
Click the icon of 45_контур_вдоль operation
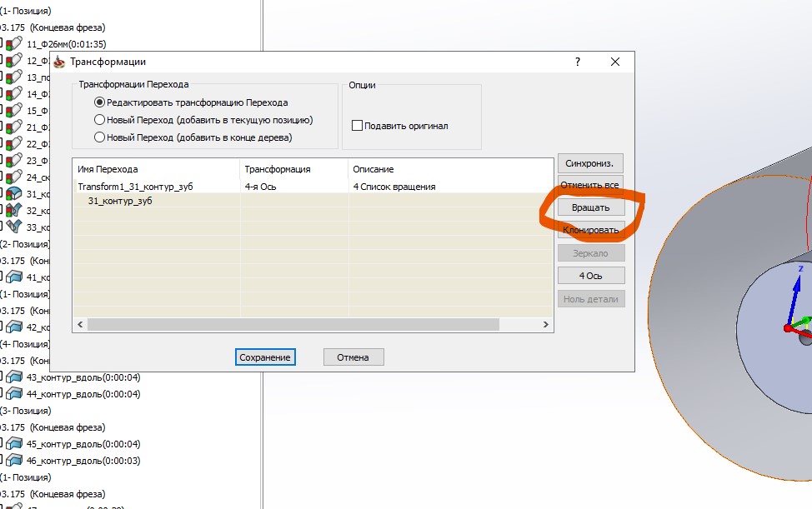[x=14, y=444]
